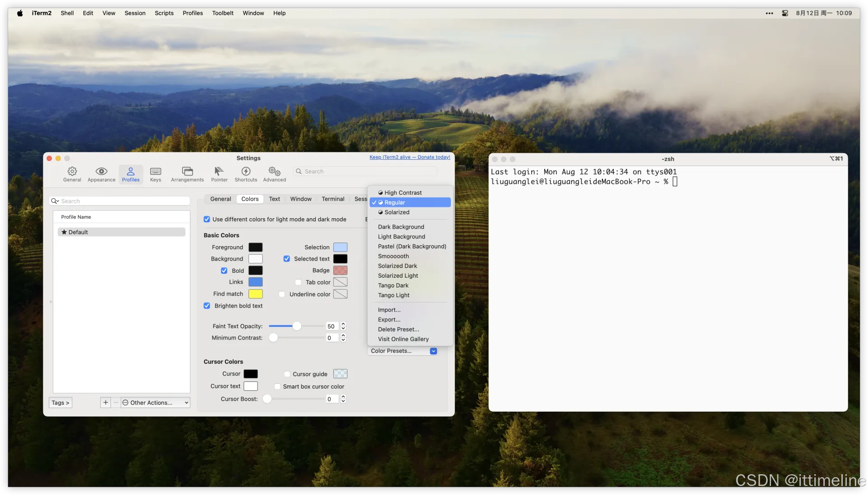Image resolution: width=868 pixels, height=495 pixels.
Task: Click the Find match yellow swatch
Action: pyautogui.click(x=255, y=294)
